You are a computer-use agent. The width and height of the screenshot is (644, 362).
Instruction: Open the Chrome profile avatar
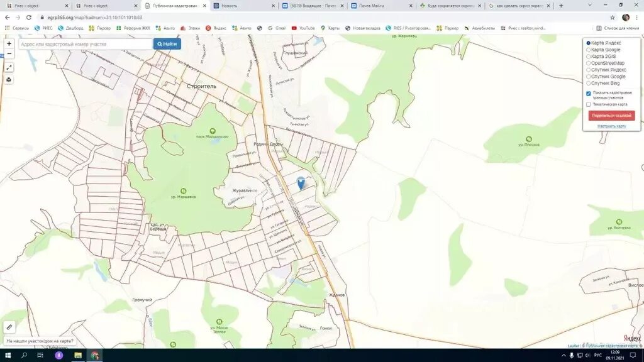pyautogui.click(x=626, y=17)
